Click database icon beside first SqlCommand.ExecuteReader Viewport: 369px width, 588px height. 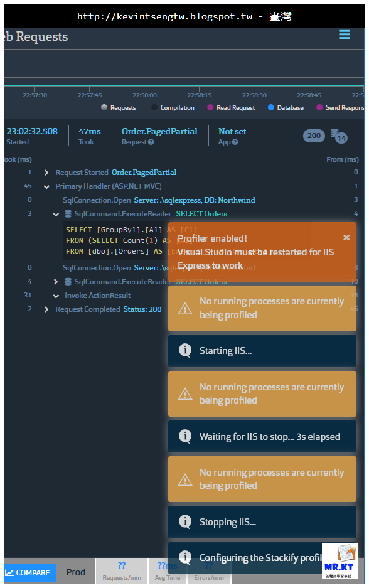[x=68, y=214]
